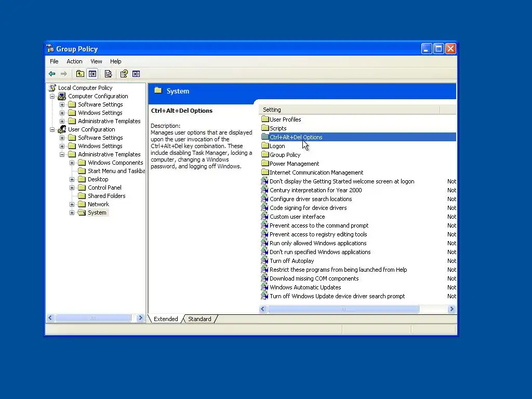Click the Logon folder icon in list
Viewport: 532px width, 399px height.
265,145
